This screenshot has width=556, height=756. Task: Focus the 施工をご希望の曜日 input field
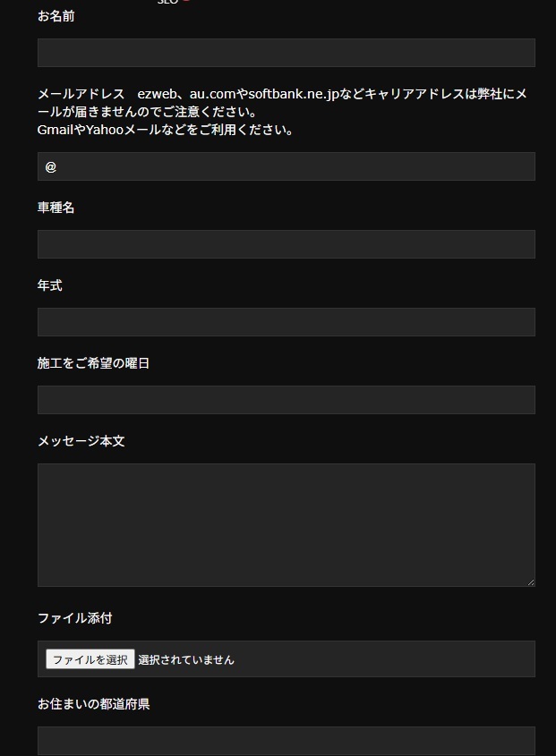pos(286,400)
